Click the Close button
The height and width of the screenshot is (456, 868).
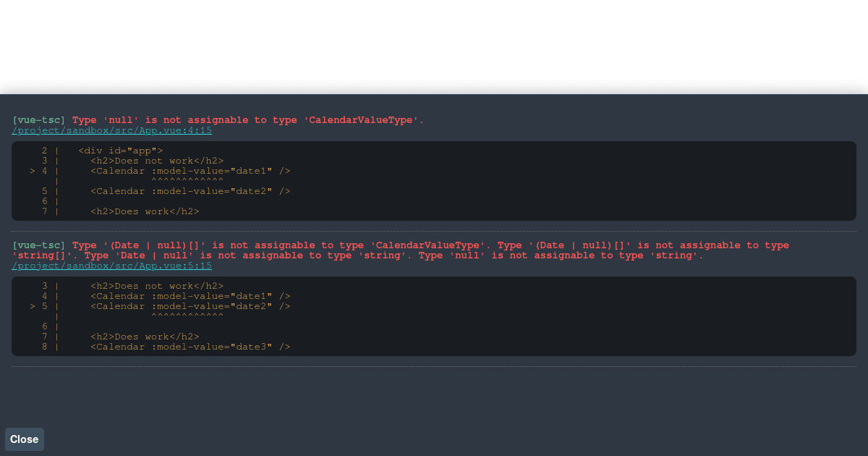point(24,439)
